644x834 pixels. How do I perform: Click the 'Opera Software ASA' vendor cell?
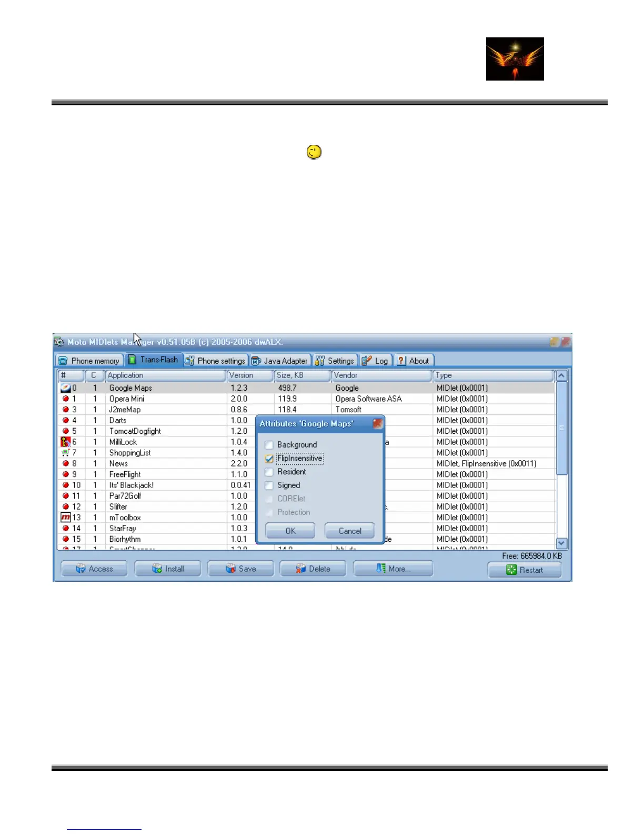point(368,399)
